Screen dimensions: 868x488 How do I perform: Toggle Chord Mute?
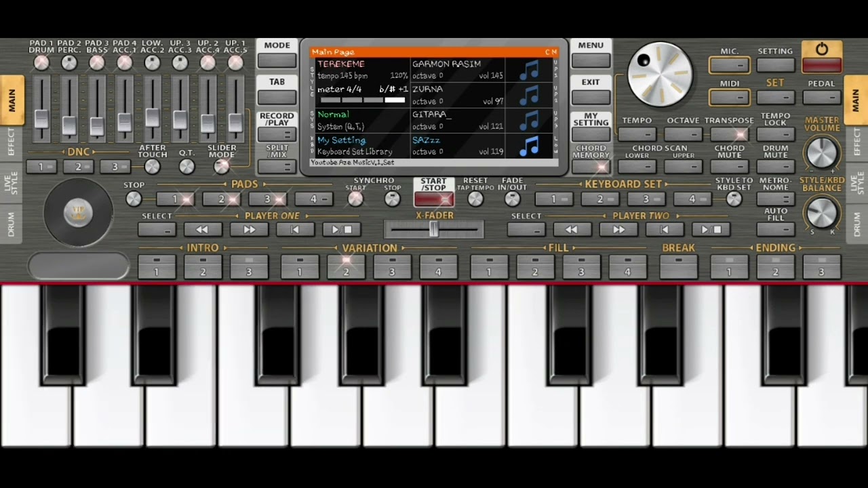(x=730, y=166)
